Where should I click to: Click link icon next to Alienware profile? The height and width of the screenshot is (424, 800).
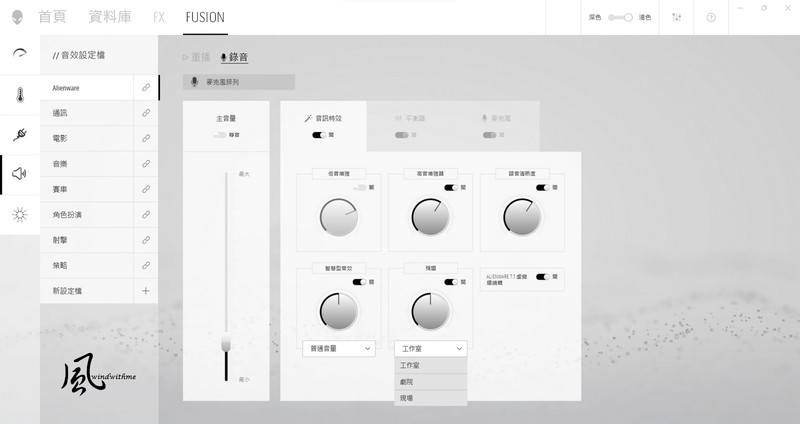[146, 88]
